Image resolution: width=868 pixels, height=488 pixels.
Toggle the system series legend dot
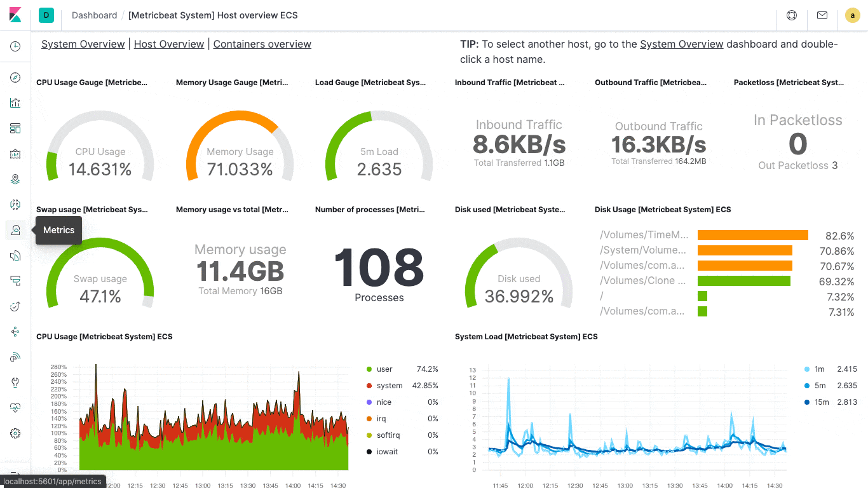(x=369, y=386)
